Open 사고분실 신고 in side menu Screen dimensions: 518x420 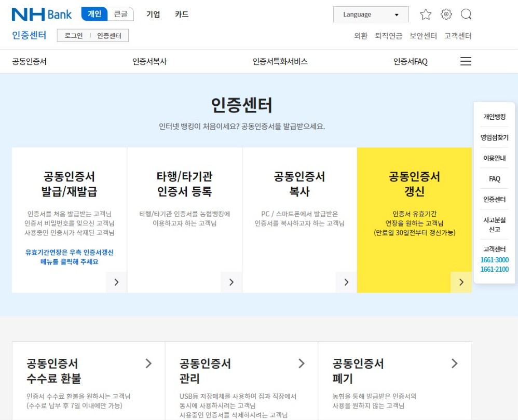[494, 225]
